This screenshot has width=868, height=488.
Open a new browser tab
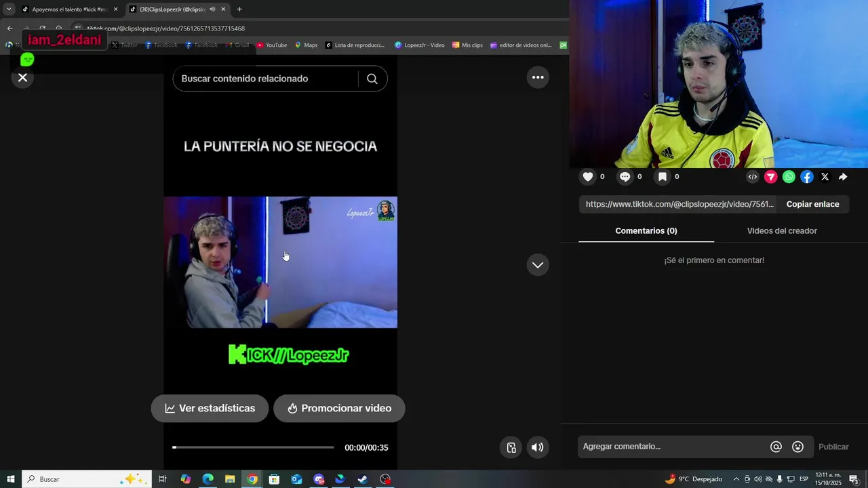[x=239, y=9]
